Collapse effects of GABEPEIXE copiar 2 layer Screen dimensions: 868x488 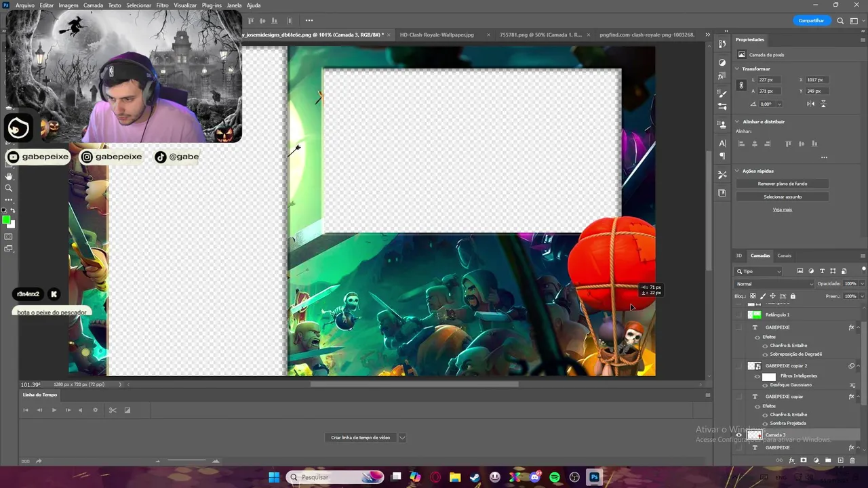(859, 366)
